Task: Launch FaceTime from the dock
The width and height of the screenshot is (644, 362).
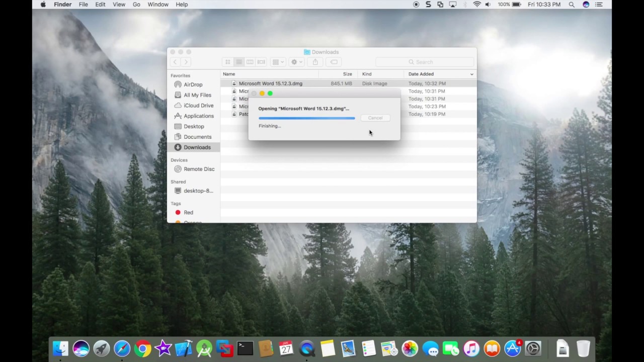Action: (x=451, y=348)
